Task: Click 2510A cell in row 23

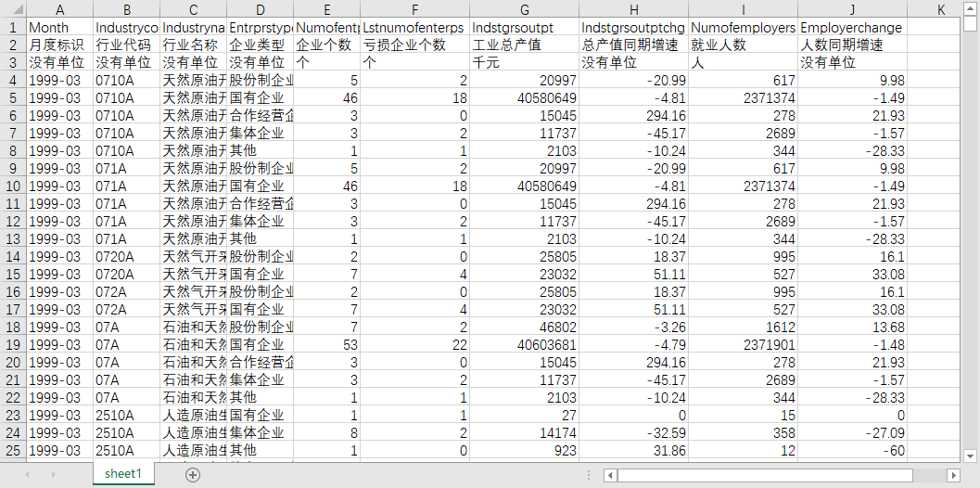Action: point(127,416)
